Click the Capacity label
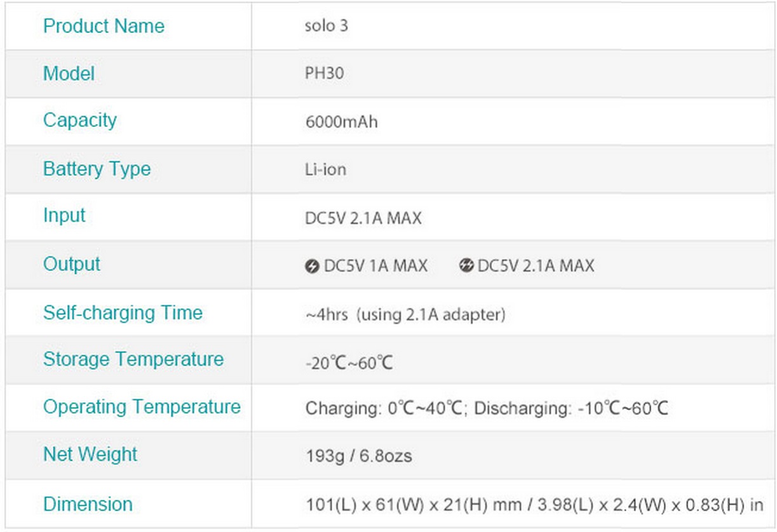 tap(80, 120)
